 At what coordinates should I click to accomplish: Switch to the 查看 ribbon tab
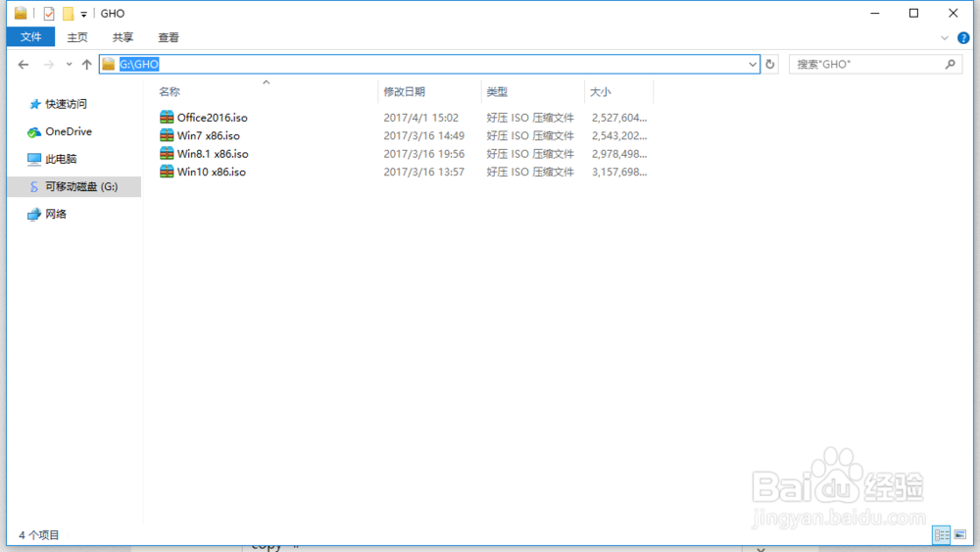coord(169,37)
